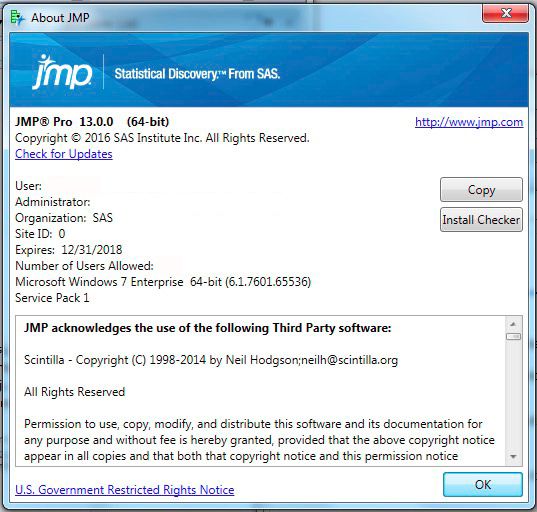The image size is (537, 512).
Task: Click the JMP icon in the title bar
Action: [17, 17]
